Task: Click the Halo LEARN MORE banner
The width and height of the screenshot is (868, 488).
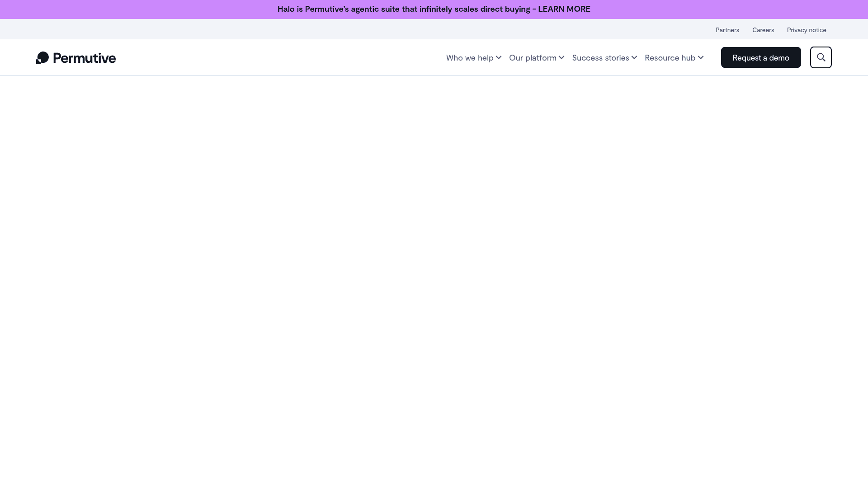Action: [434, 9]
